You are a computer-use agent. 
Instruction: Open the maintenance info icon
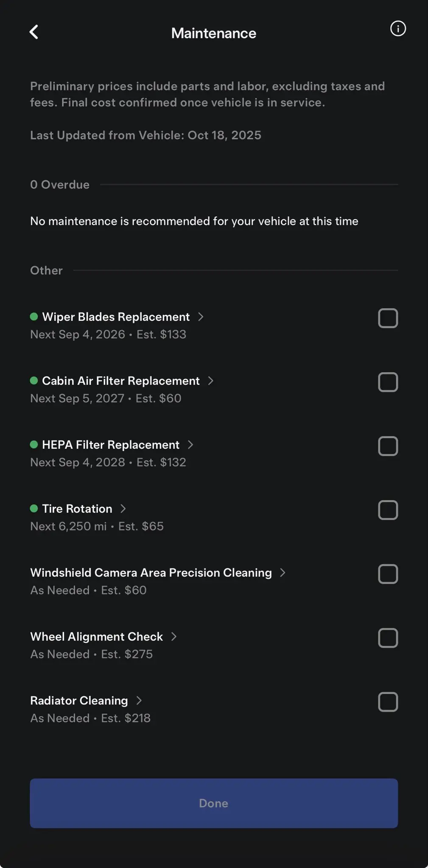[x=398, y=29]
